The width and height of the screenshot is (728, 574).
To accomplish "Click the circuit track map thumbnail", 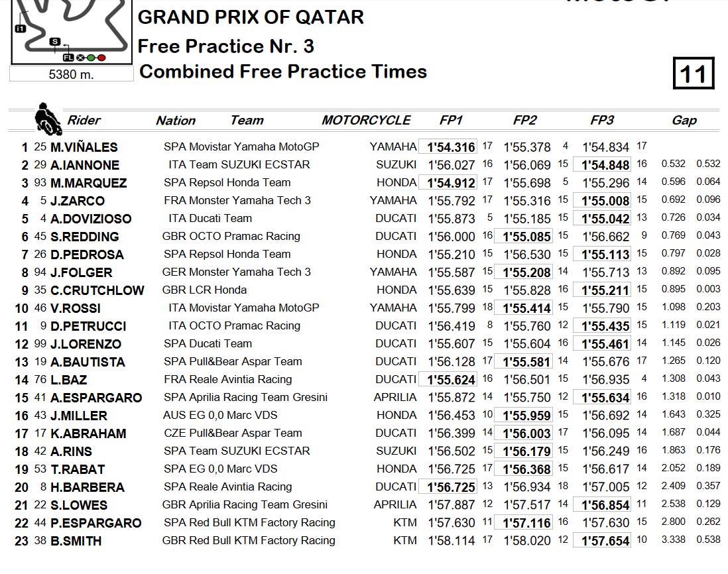I will [72, 32].
